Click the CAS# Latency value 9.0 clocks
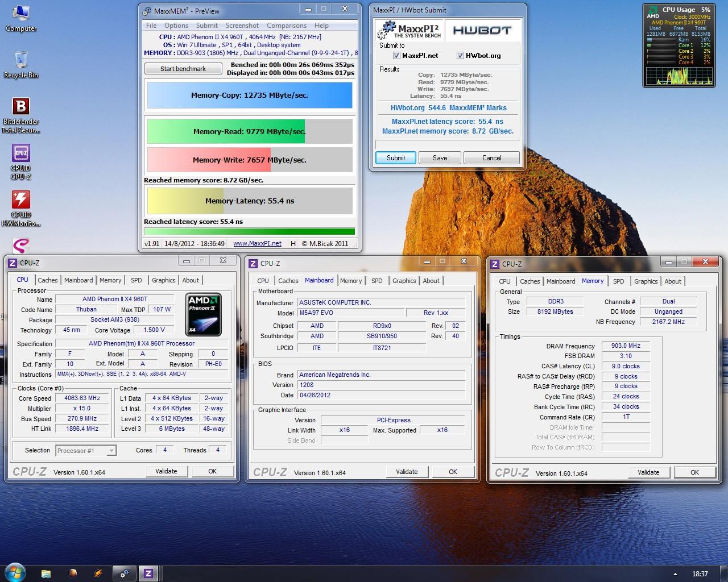 (x=626, y=366)
